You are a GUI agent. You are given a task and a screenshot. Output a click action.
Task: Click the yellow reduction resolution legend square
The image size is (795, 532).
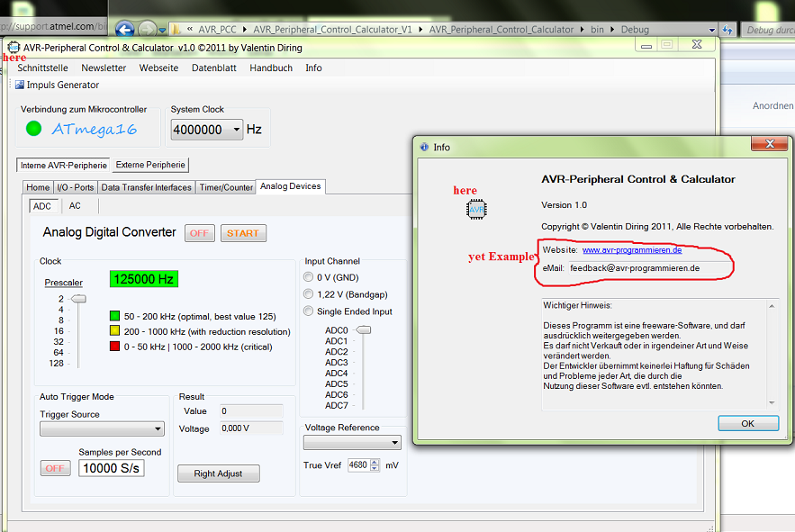(113, 331)
